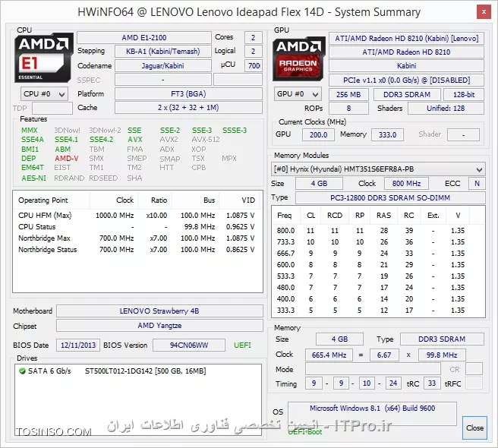The image size is (498, 448).
Task: Click the AES-NI feature flag
Action: pos(33,178)
